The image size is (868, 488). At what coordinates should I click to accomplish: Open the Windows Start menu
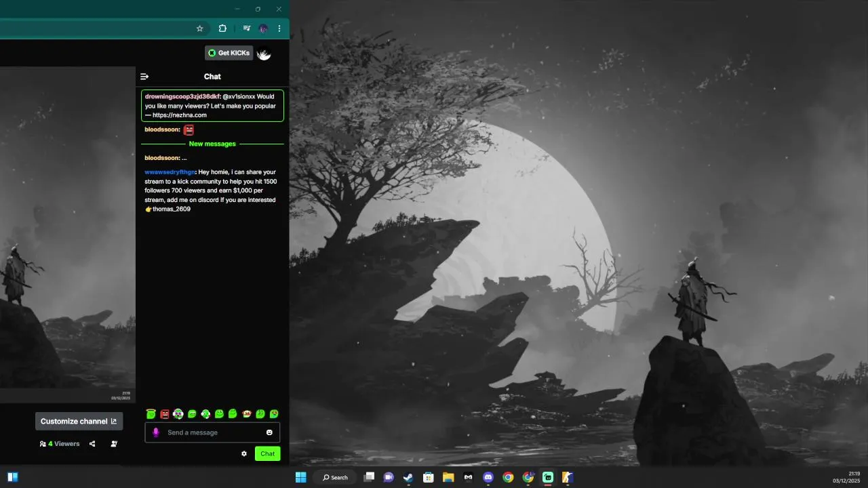(x=300, y=477)
